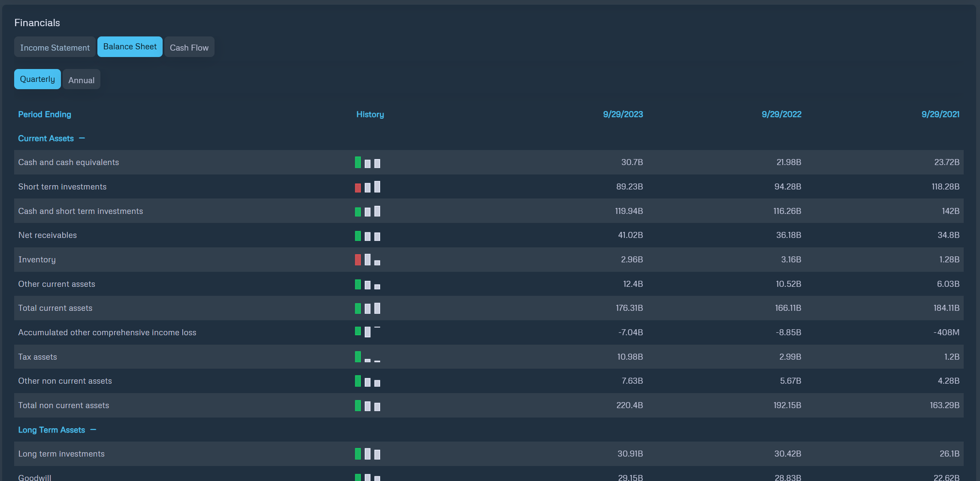Click the Short term investments history bars

[367, 186]
